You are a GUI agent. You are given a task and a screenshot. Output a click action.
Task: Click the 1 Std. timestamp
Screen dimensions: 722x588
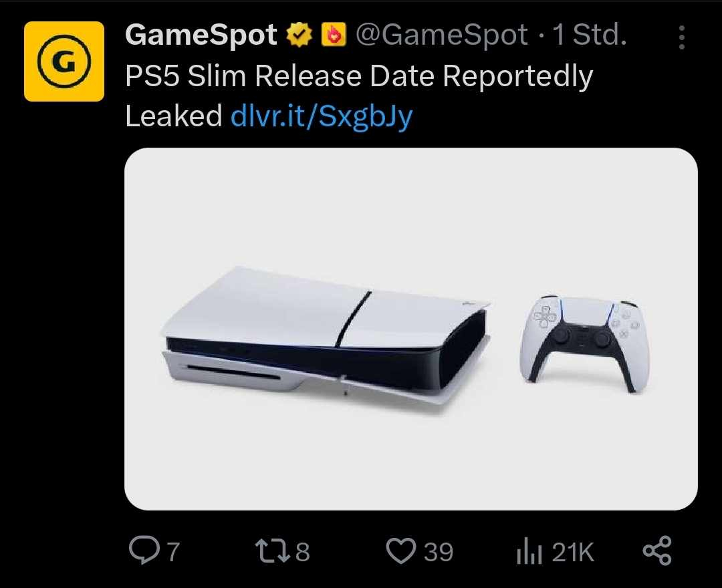[x=589, y=35]
